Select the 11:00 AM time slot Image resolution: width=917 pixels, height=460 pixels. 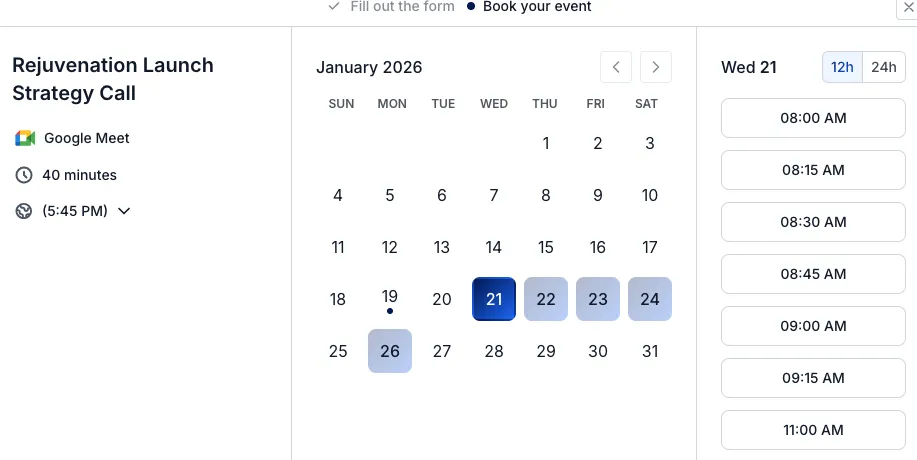[813, 430]
